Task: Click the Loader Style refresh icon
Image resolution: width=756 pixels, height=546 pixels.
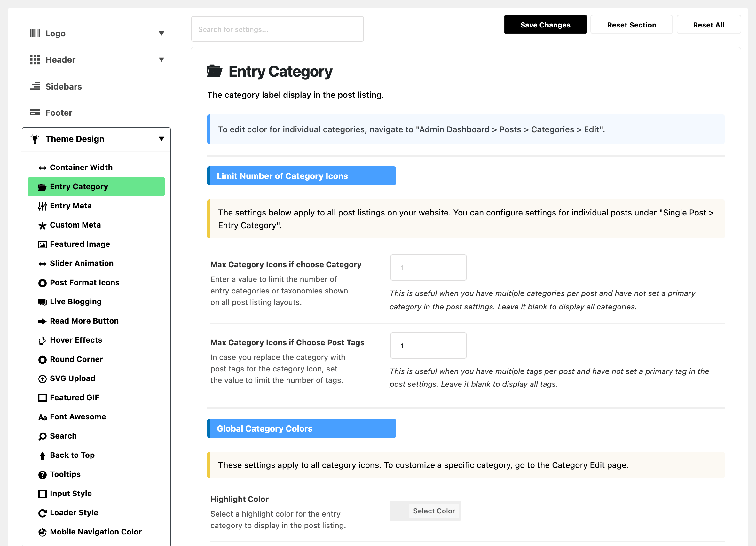Action: click(42, 513)
